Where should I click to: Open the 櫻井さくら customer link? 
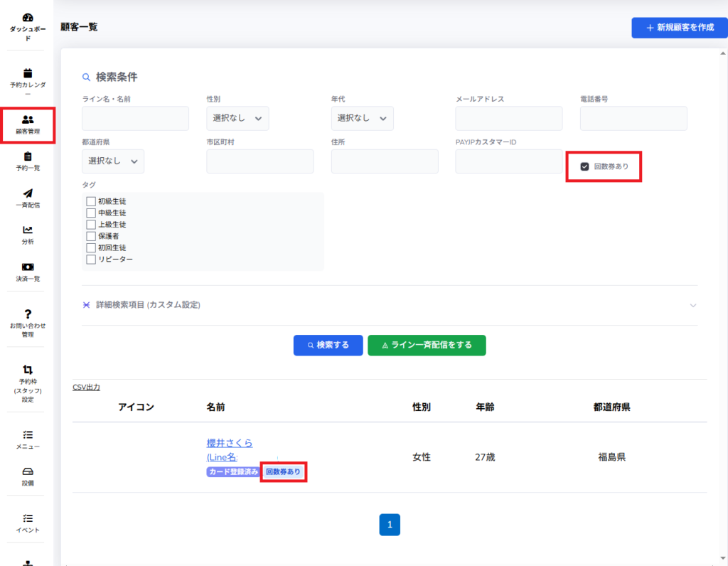[x=230, y=443]
